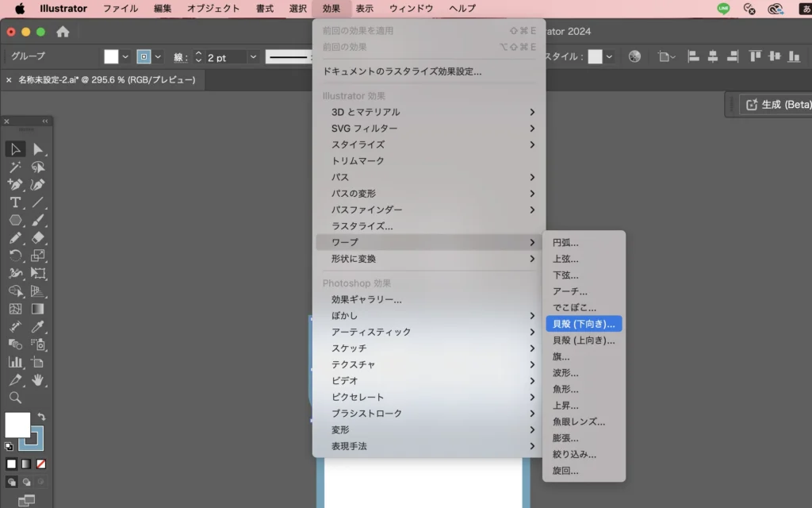Viewport: 812px width, 508px height.
Task: Swap fill and stroke colors arrow
Action: click(41, 417)
